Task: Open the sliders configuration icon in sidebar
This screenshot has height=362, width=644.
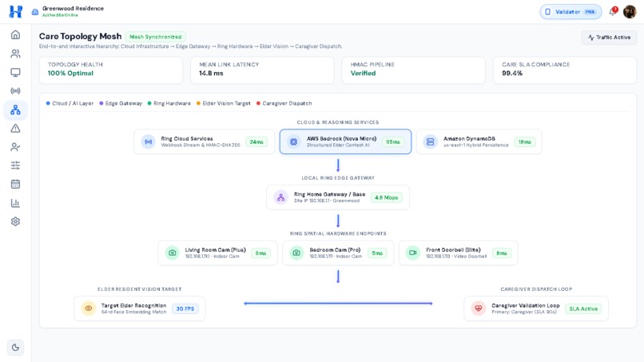Action: 15,165
